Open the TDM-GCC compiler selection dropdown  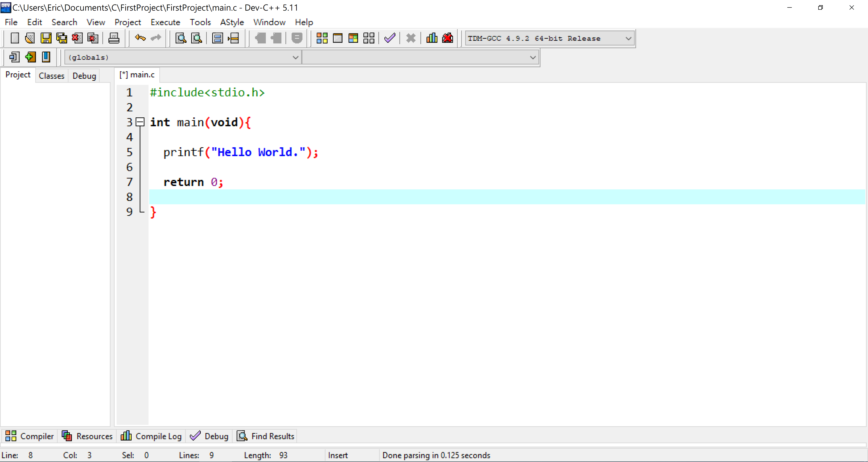(x=628, y=38)
